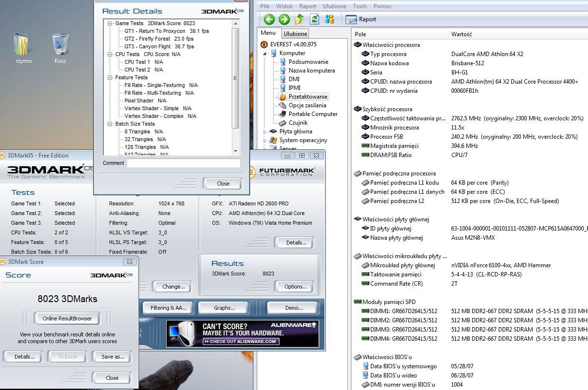Switch to the Ulubione tab in EVEREST sidebar
Image resolution: width=588 pixels, height=390 pixels.
295,33
